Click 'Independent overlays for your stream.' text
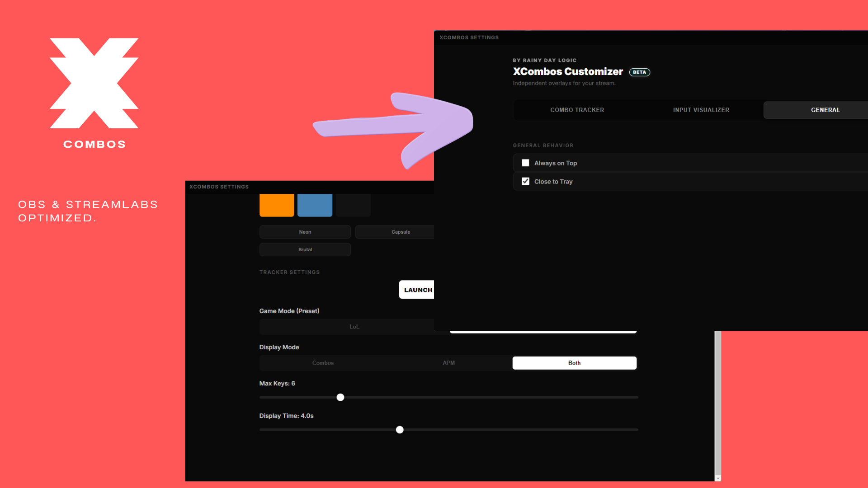The height and width of the screenshot is (488, 868). pos(564,83)
